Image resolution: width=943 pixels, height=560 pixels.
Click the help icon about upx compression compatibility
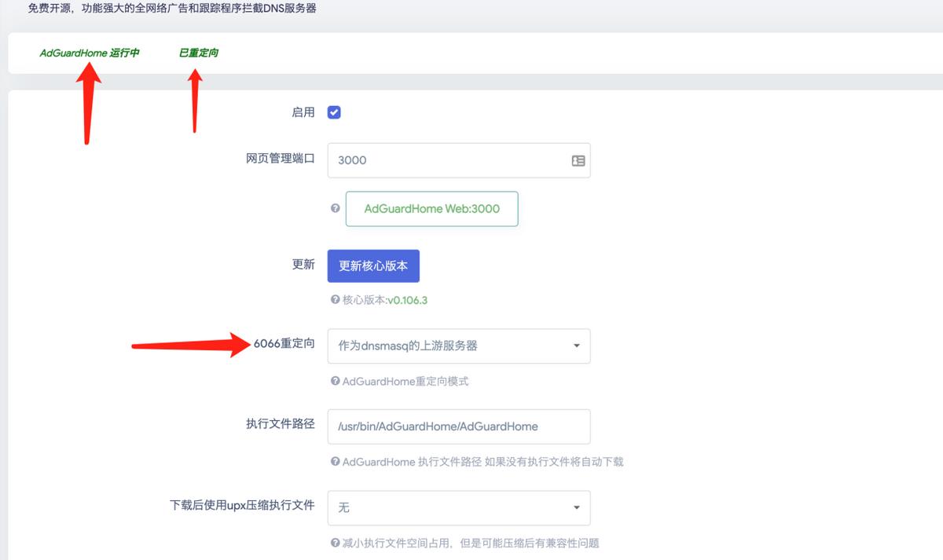[x=335, y=542]
